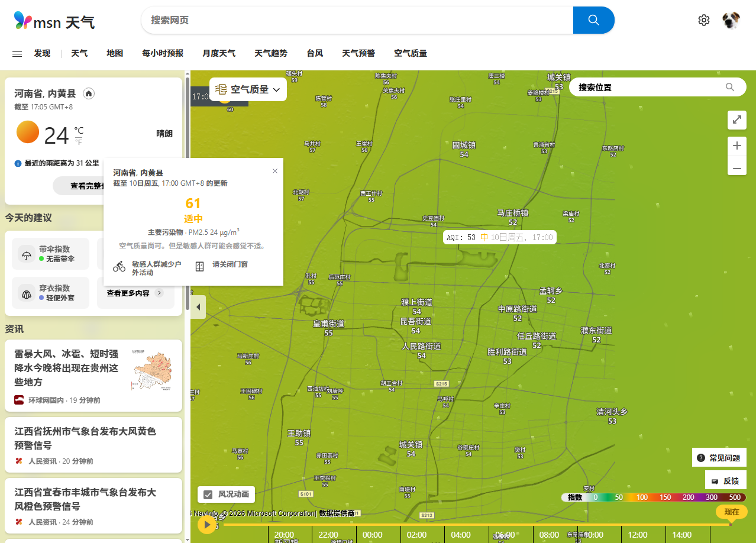The width and height of the screenshot is (756, 543).
Task: Open the hamburger navigation menu
Action: point(17,53)
